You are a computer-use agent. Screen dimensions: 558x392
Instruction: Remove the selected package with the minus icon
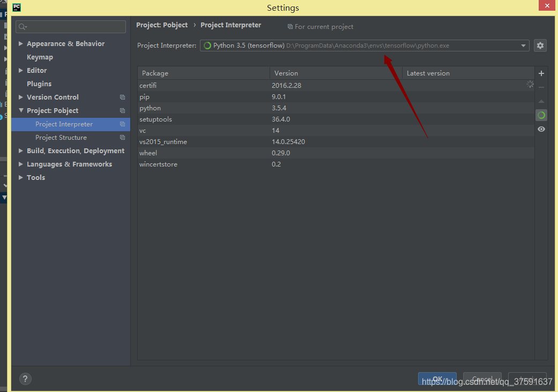[x=541, y=87]
